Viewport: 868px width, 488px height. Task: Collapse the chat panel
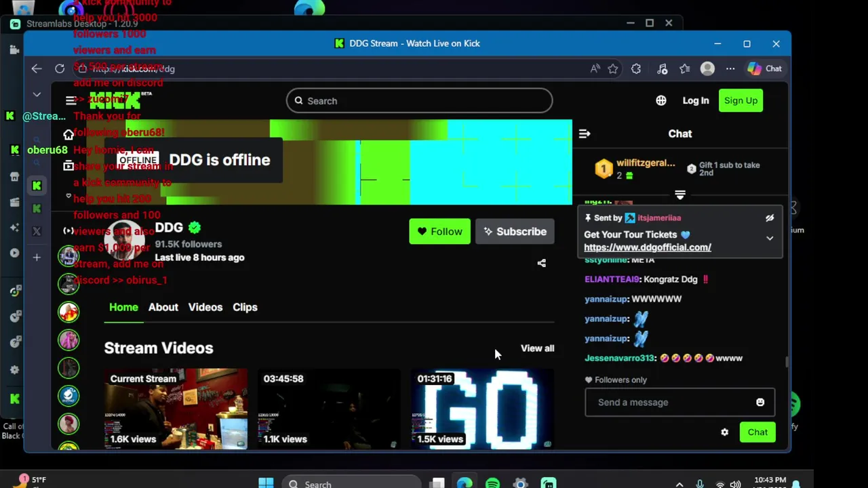[x=585, y=134]
